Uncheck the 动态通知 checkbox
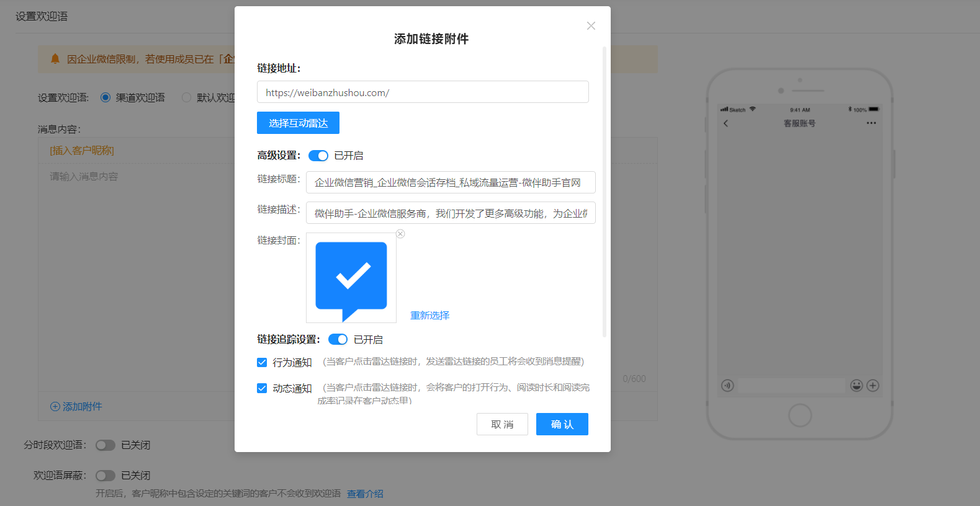The height and width of the screenshot is (506, 980). 262,388
